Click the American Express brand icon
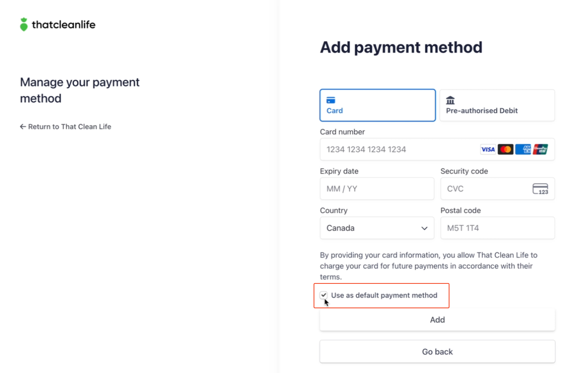Image resolution: width=588 pixels, height=373 pixels. pyautogui.click(x=523, y=149)
